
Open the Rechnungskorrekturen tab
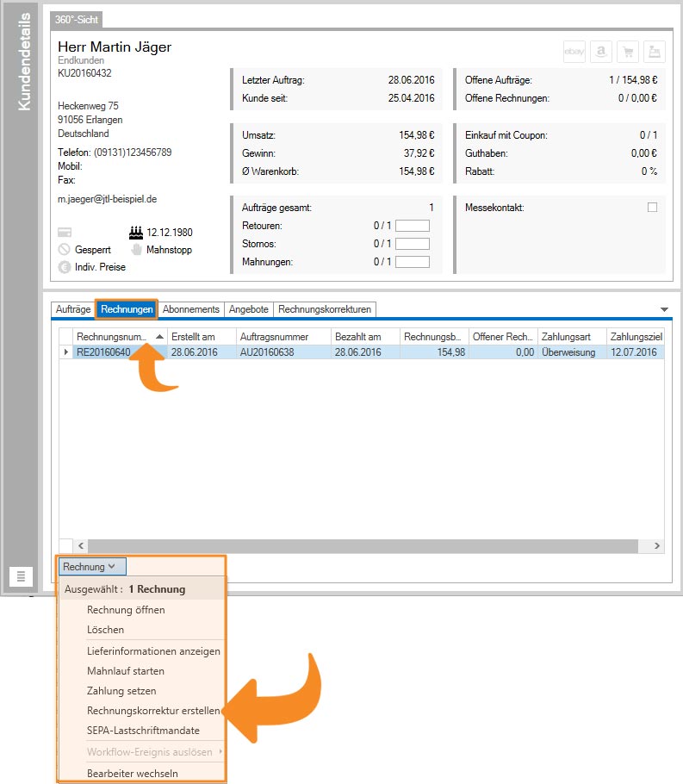coord(325,309)
